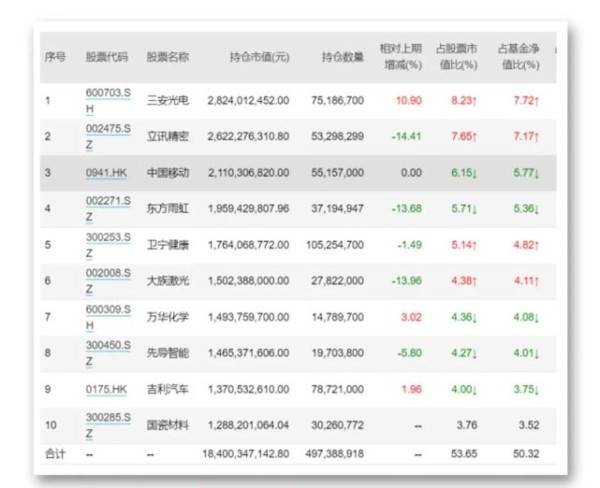
Task: Click the fund ratio 7.72↑
Action: 526,101
